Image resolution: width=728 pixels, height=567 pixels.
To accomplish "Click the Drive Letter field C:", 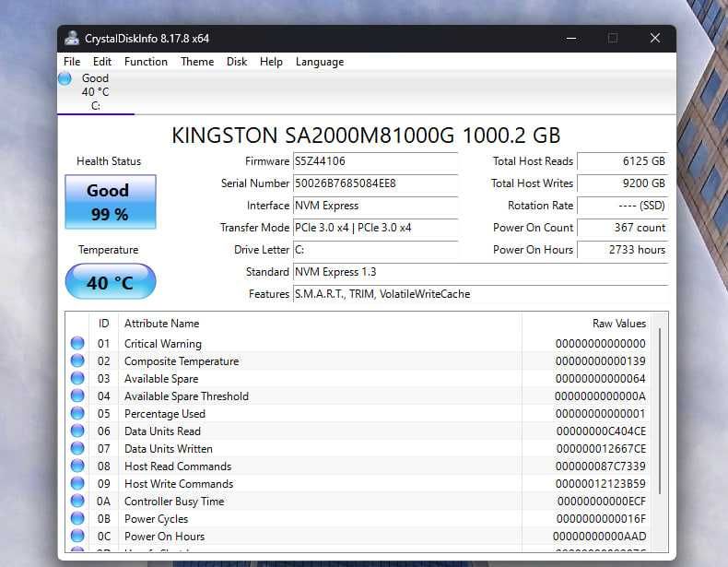I will tap(376, 250).
